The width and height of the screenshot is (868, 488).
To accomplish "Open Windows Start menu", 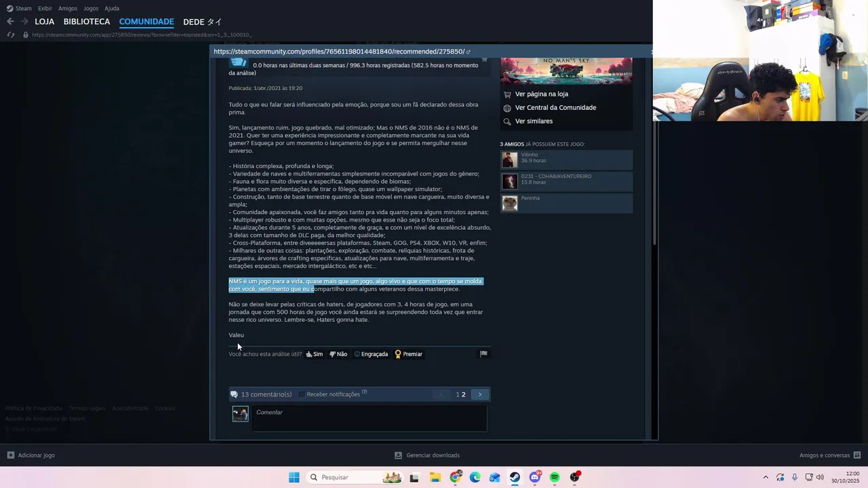I will [294, 477].
